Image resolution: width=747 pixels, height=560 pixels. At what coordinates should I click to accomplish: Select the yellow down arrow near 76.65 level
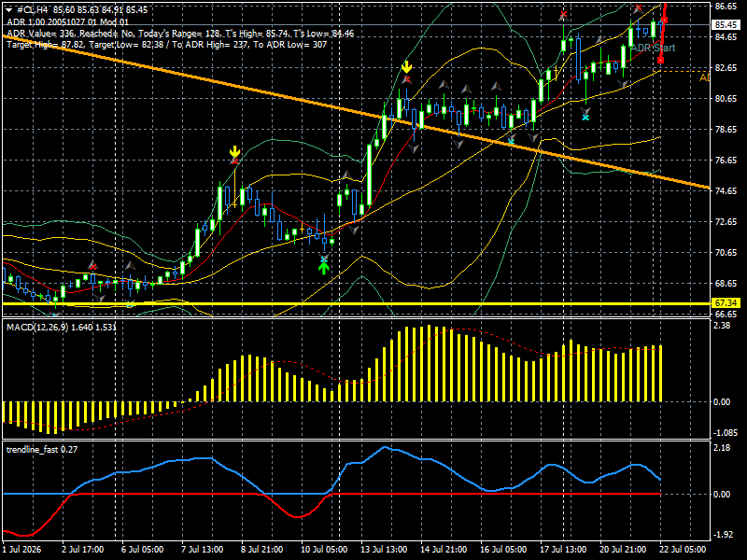[234, 151]
